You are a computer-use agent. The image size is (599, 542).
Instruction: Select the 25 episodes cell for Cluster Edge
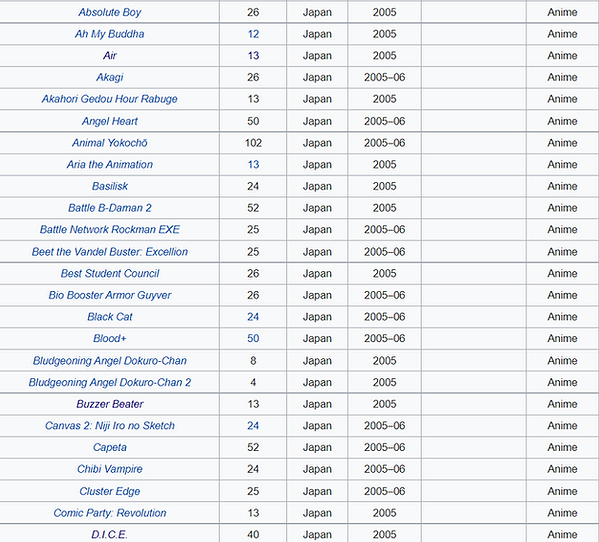253,491
